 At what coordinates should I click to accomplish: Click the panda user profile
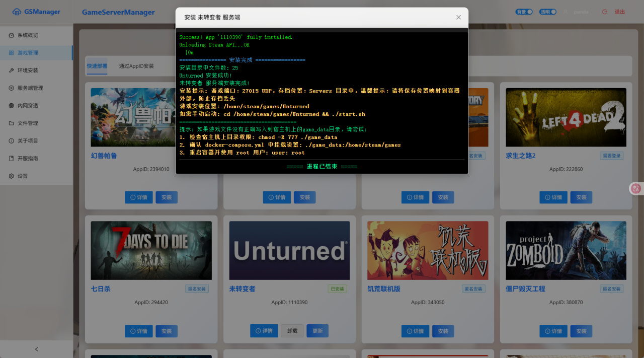pos(576,12)
